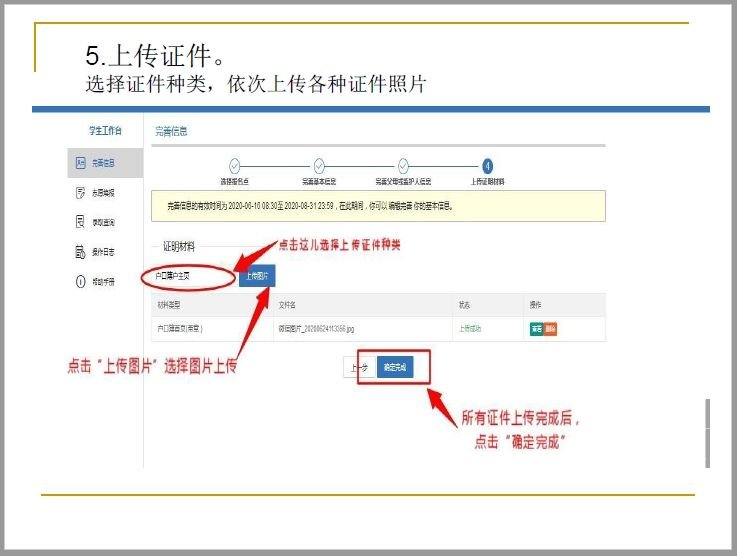The image size is (737, 556).
Task: Click the 完善信息 sidebar icon
Action: (80, 163)
